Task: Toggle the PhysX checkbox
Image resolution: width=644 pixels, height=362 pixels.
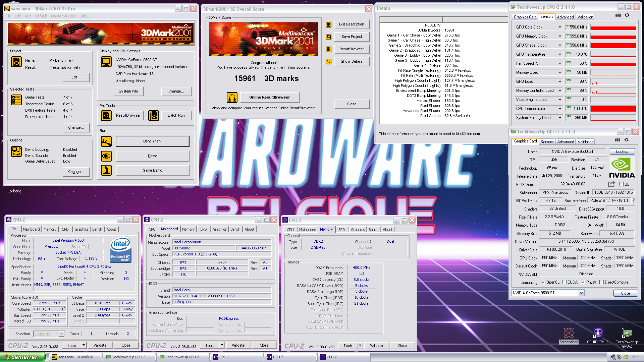Action: [x=583, y=282]
